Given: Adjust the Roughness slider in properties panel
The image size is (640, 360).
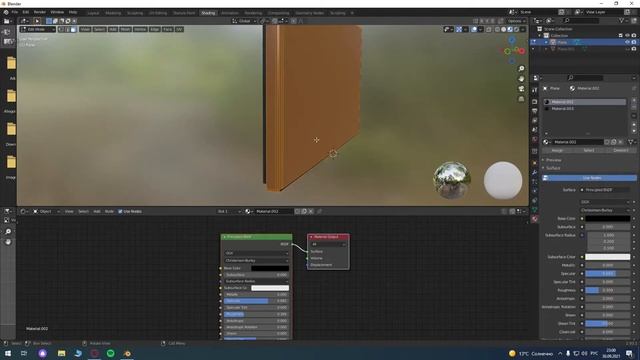Looking at the screenshot, I should [608, 290].
